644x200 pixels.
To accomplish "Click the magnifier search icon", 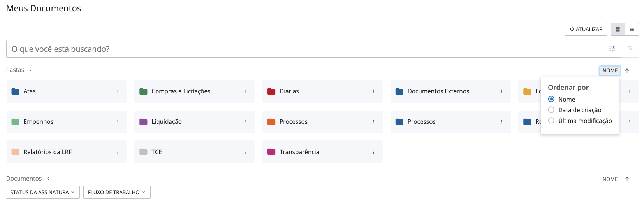I will [630, 49].
